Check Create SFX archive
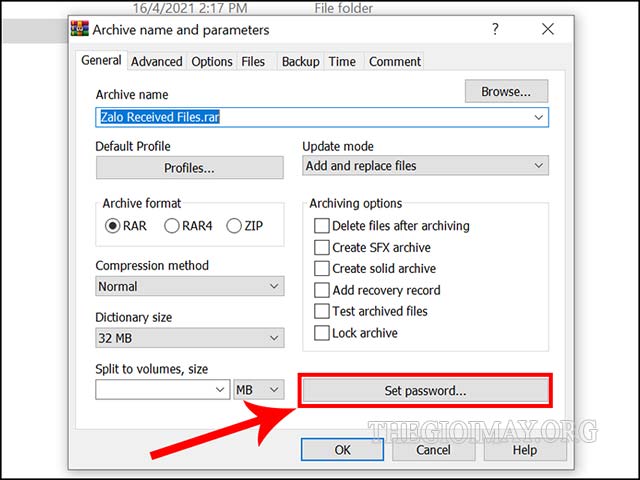 pyautogui.click(x=322, y=247)
